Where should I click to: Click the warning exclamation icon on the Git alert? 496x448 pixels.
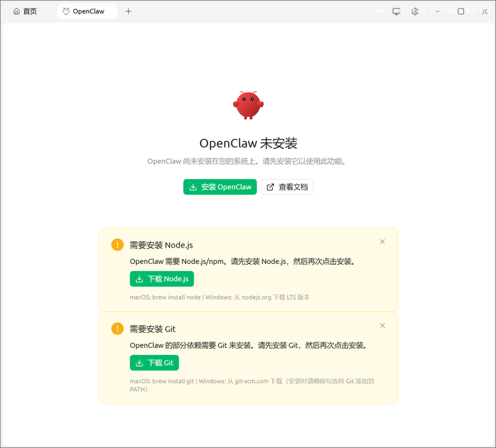[x=117, y=329]
